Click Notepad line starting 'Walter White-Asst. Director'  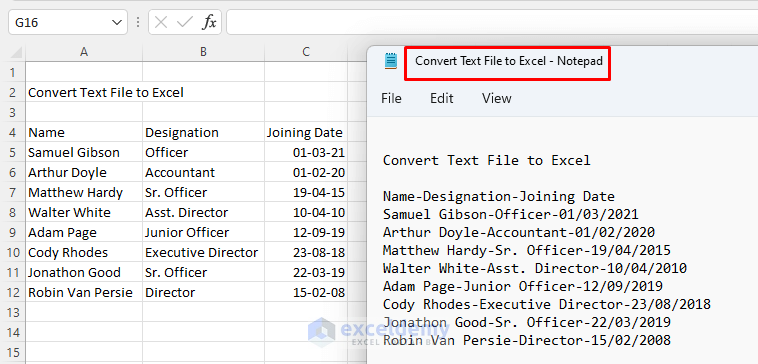(535, 268)
